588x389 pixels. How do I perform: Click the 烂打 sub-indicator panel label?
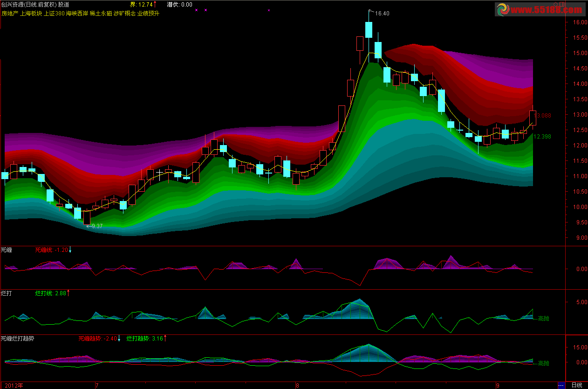[7, 293]
